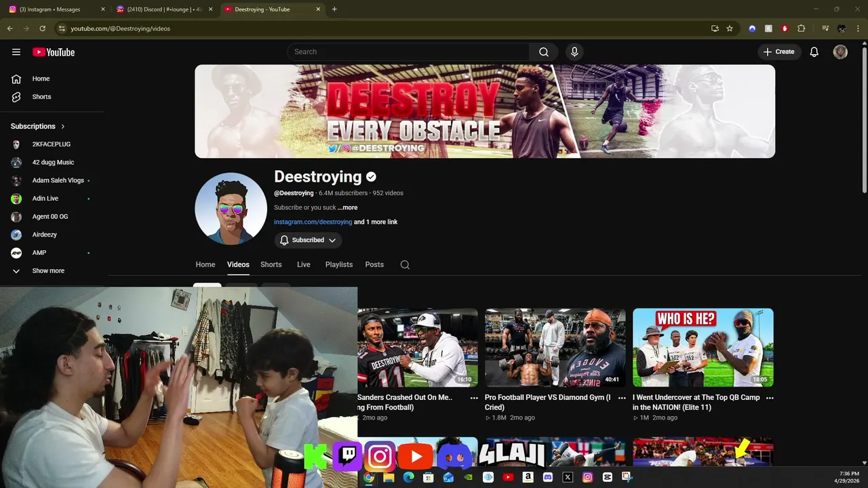This screenshot has width=868, height=488.
Task: Open CapCut from the taskbar
Action: (x=607, y=477)
